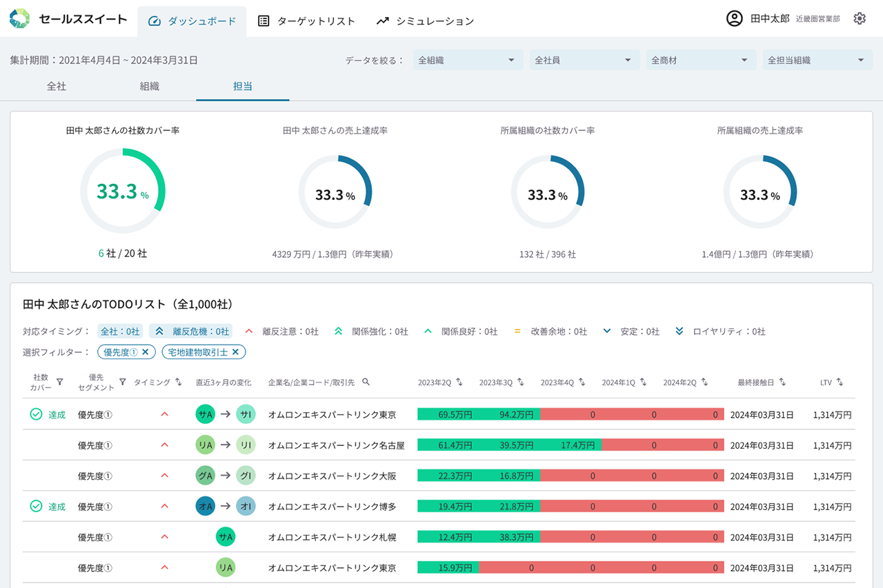Click the オI badge in 博多 row
This screenshot has width=883, height=588.
point(246,506)
